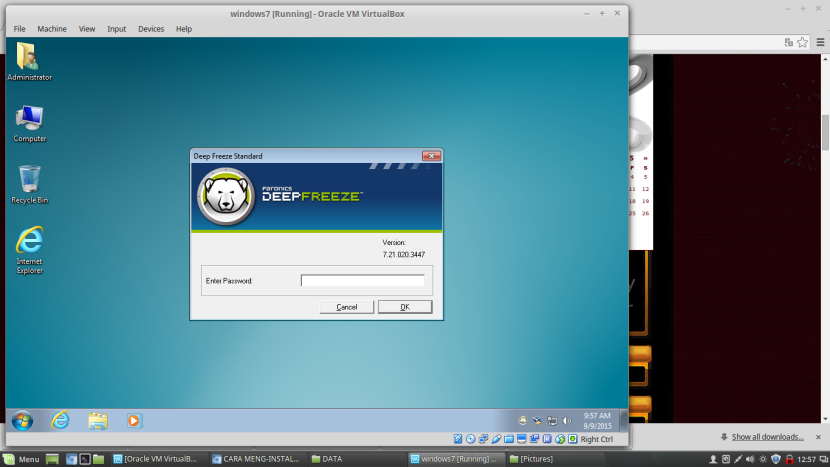
Task: Open the VirtualBox Input menu
Action: (116, 29)
